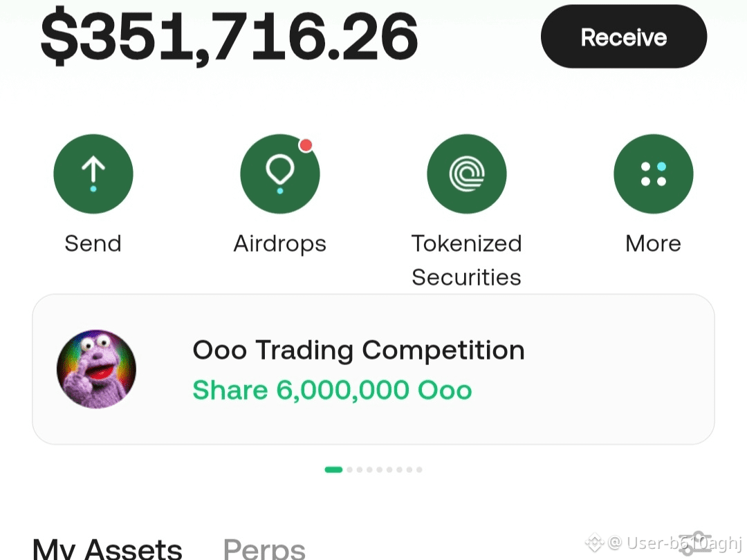Open the asset filter sliders icon
This screenshot has width=747, height=560.
pos(696,544)
